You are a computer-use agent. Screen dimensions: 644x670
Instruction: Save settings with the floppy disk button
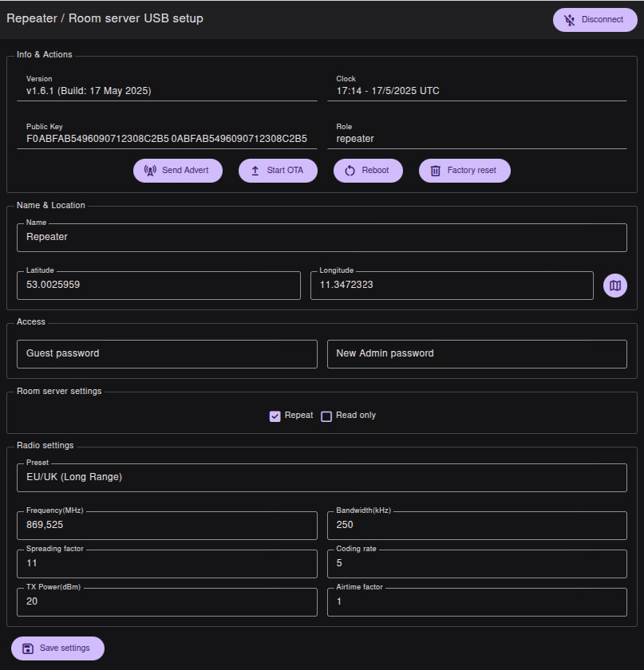[57, 648]
